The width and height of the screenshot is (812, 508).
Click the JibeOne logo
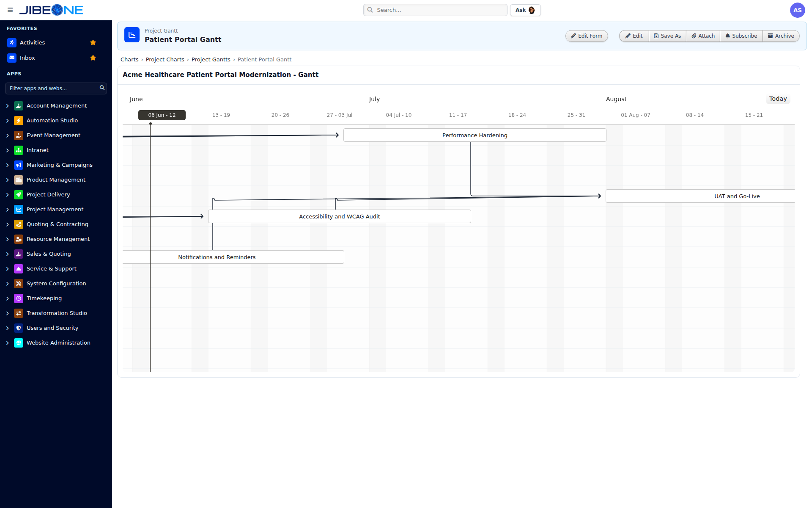[51, 10]
